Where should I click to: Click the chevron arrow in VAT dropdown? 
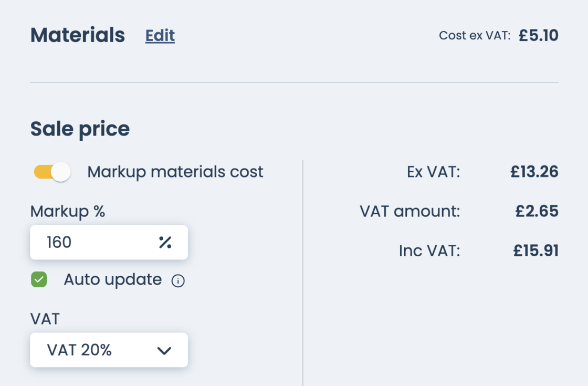click(x=164, y=350)
